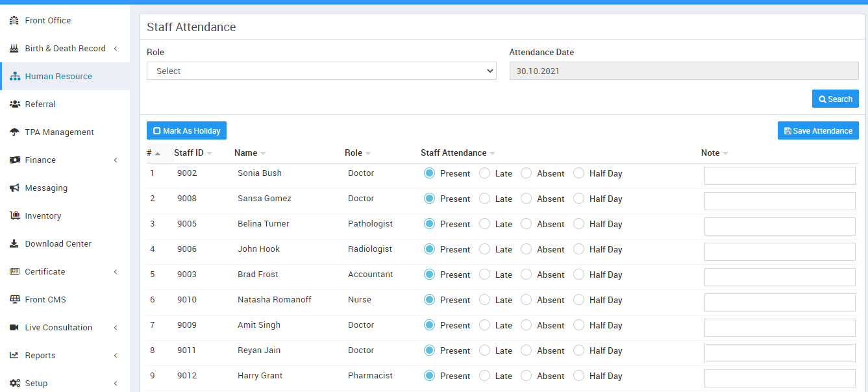Click the TPA Management umbrella icon

(x=14, y=132)
